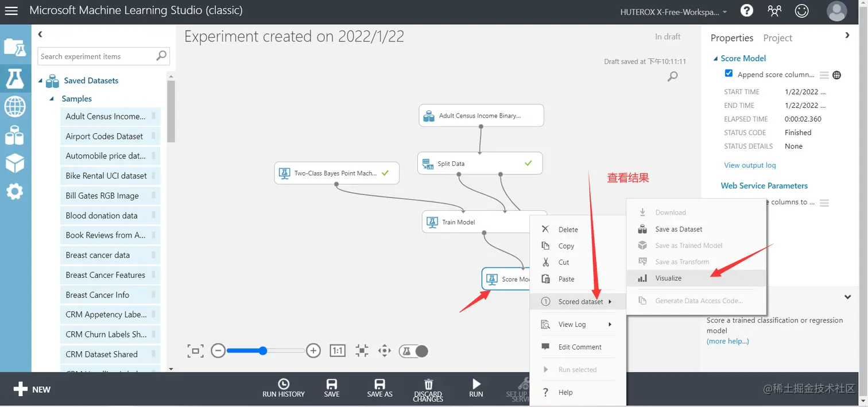This screenshot has height=407, width=868.
Task: Open the View output log link
Action: coord(750,165)
